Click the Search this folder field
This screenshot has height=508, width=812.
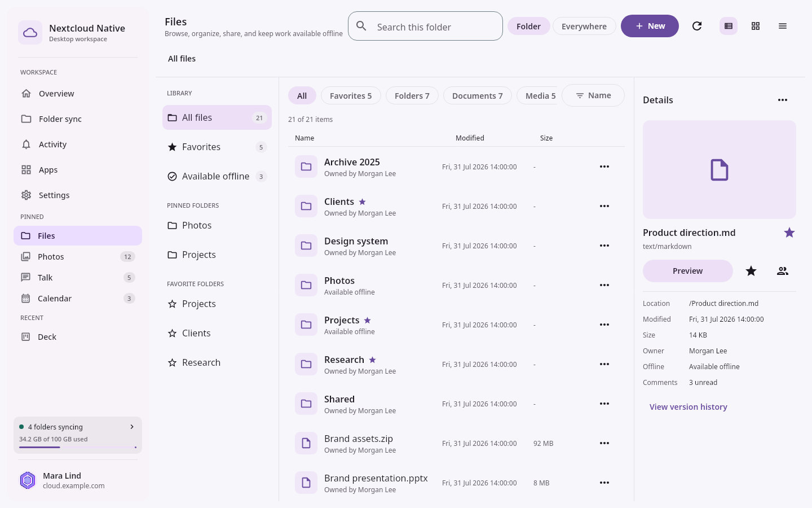[425, 26]
